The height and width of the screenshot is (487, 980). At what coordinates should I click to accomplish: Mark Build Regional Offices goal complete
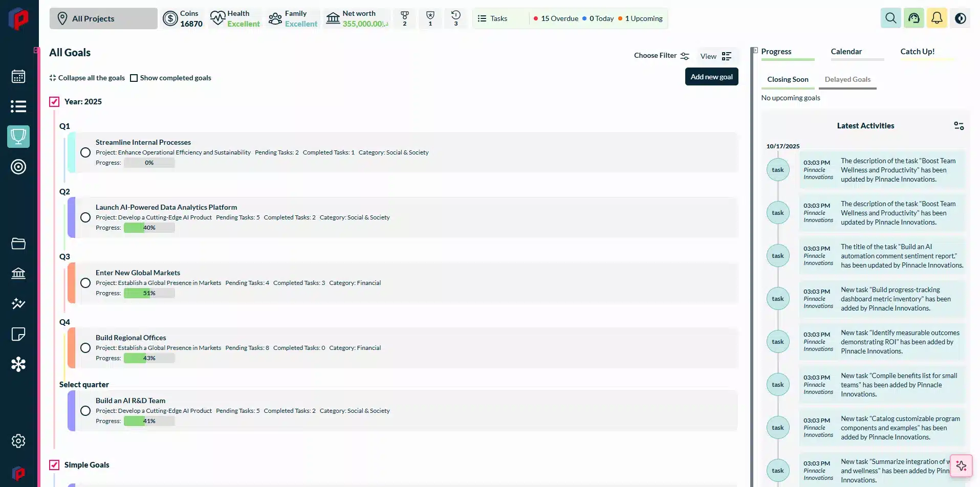(x=85, y=348)
